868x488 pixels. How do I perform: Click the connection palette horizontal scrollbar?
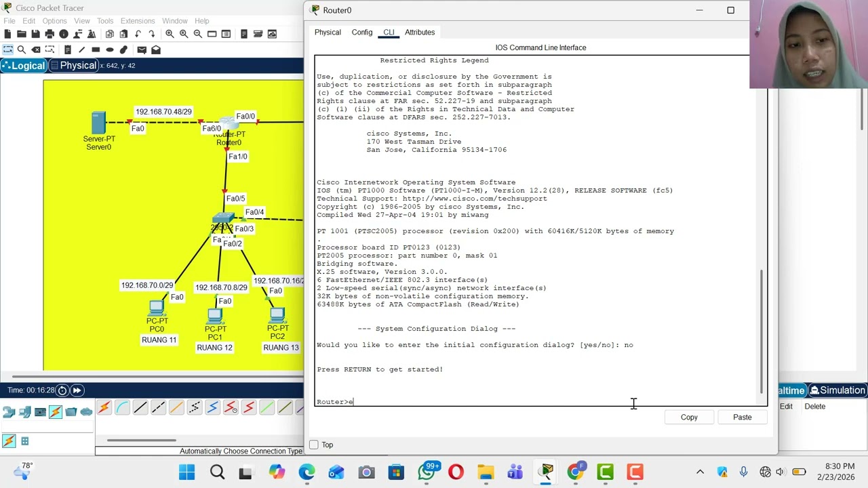click(142, 441)
